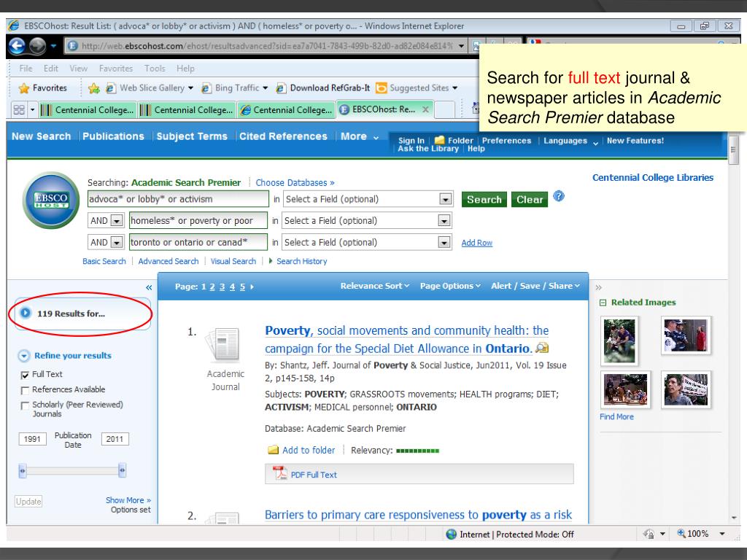Open the Help menu in the browser
747x560 pixels.
pos(185,69)
